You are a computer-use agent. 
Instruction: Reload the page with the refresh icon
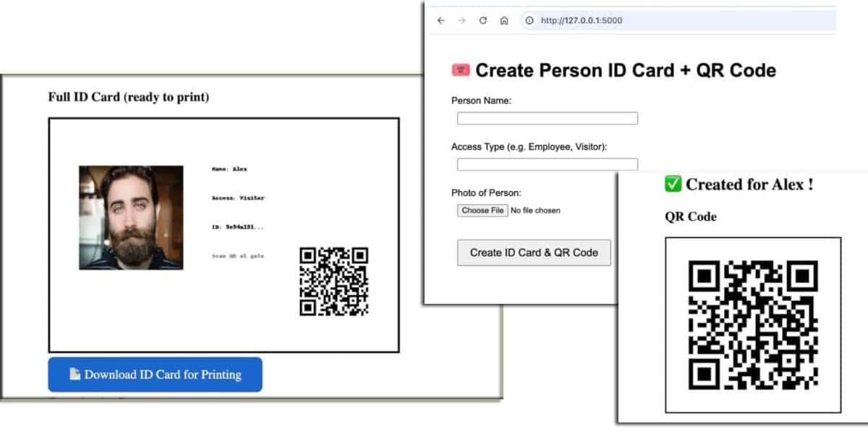coord(483,20)
